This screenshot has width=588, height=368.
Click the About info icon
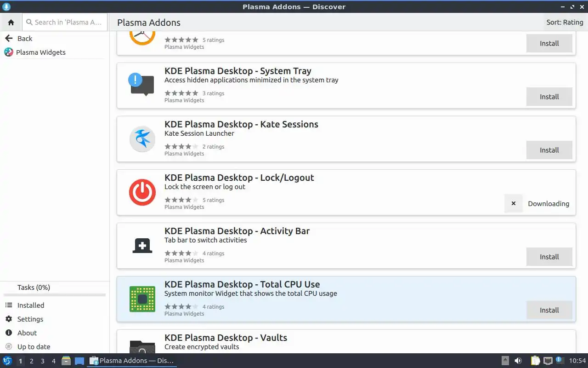9,333
